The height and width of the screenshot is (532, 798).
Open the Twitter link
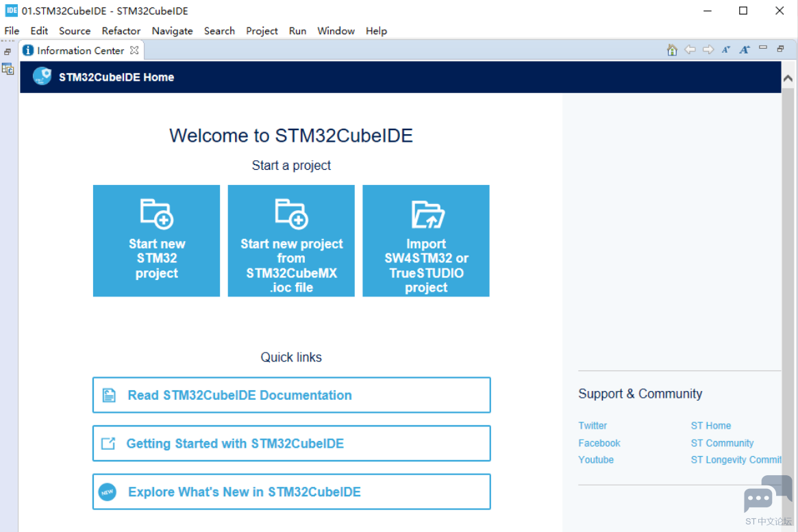click(x=593, y=426)
